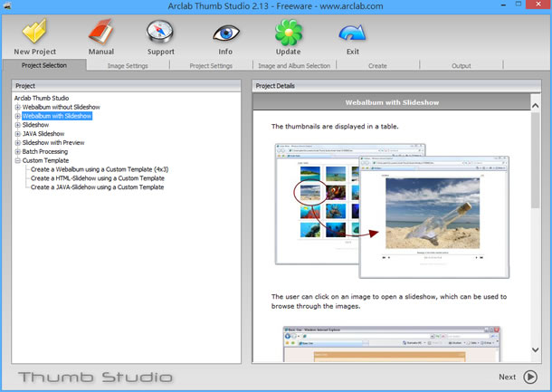Click the green Update icon

coord(288,33)
